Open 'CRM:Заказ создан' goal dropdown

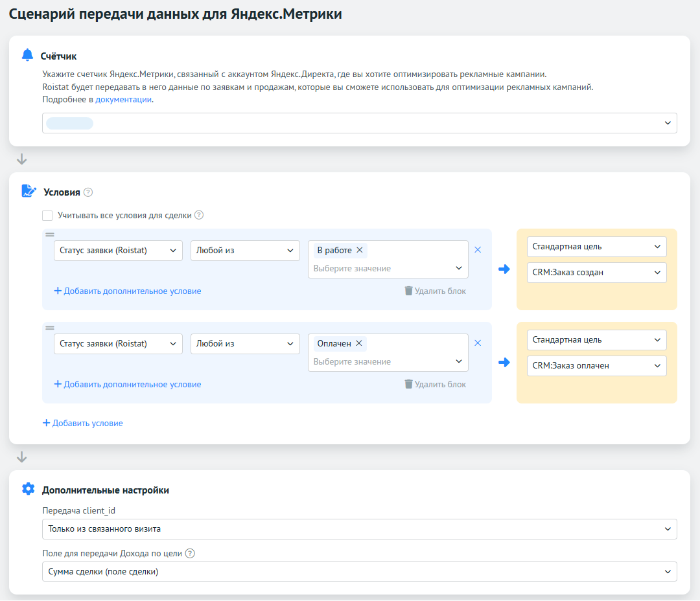tap(596, 273)
